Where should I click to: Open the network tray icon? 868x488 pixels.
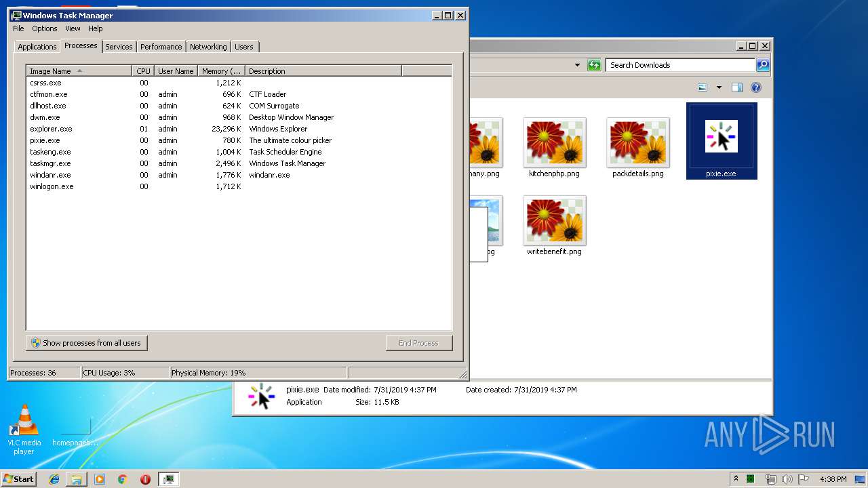point(770,479)
